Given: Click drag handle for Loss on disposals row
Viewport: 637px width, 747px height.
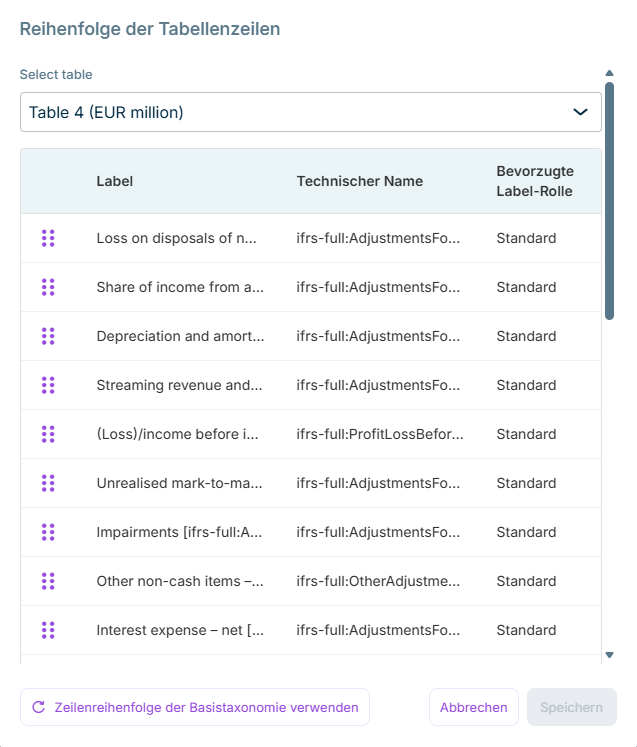Looking at the screenshot, I should coord(48,238).
